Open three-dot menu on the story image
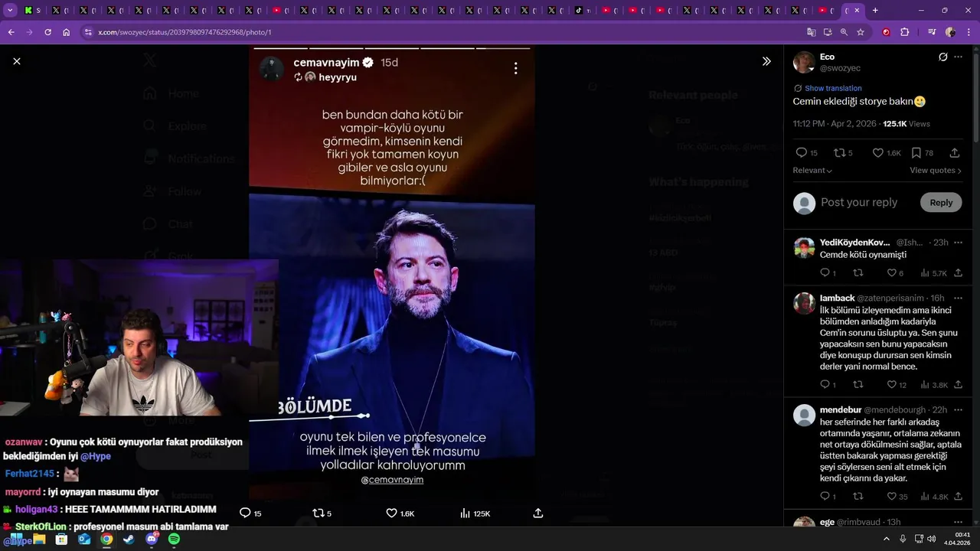 coord(516,68)
